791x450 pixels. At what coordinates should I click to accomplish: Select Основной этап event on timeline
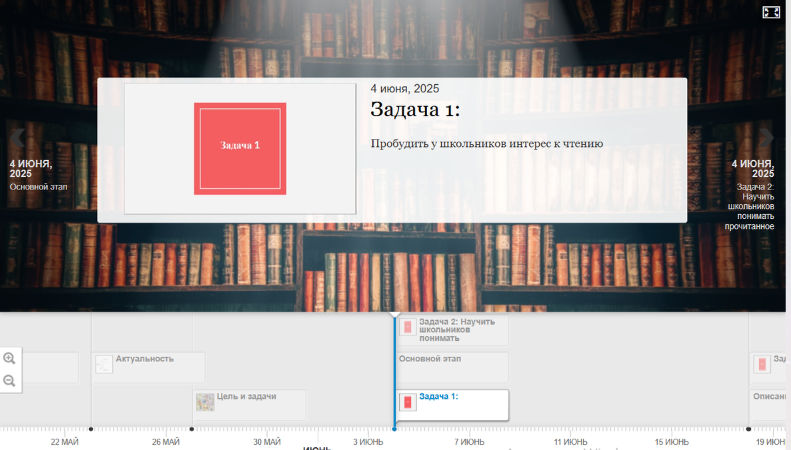[453, 367]
